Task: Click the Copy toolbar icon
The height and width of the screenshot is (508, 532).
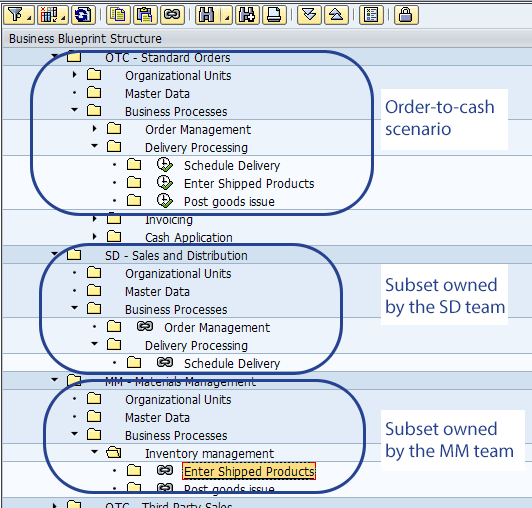Action: [x=118, y=15]
